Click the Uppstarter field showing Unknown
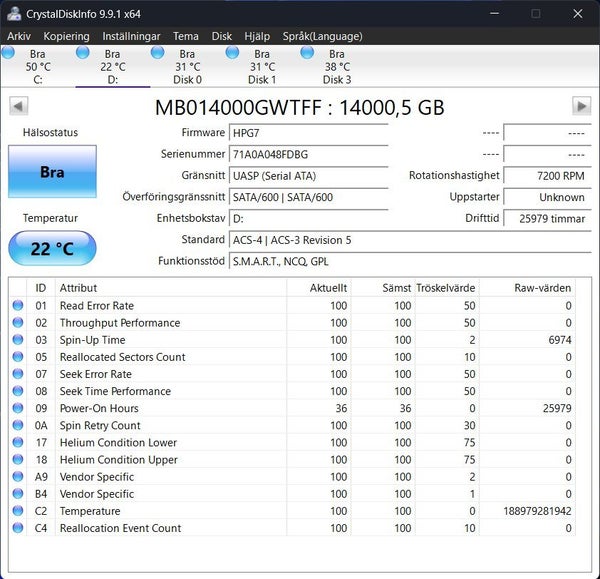 click(547, 197)
